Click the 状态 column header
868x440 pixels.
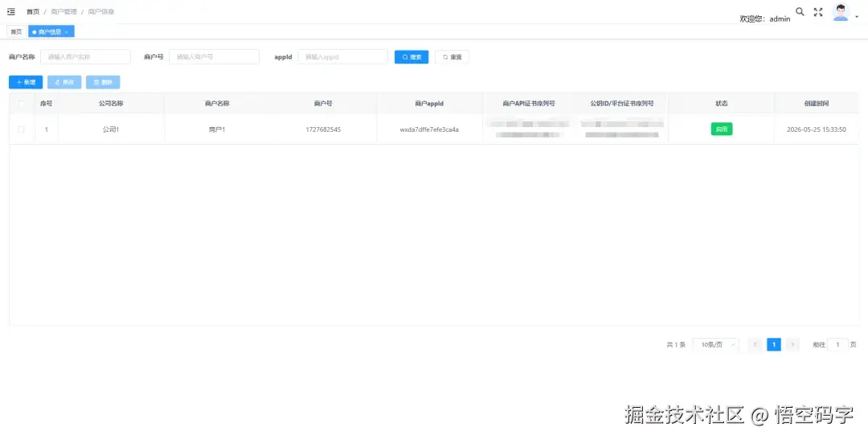721,104
